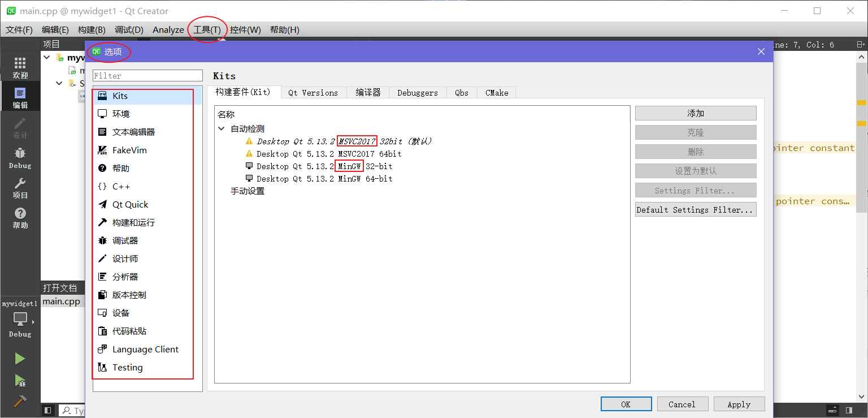Switch to the 编译器 tab

368,93
